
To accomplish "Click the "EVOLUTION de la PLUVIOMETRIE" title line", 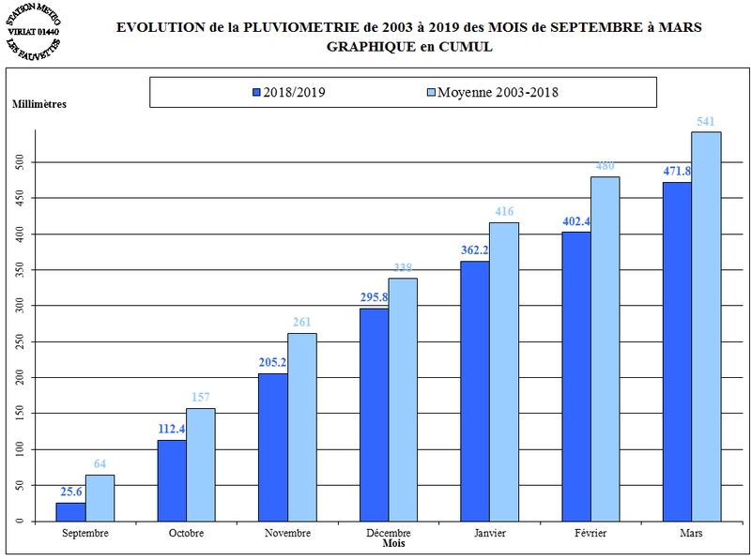I will pos(409,27).
